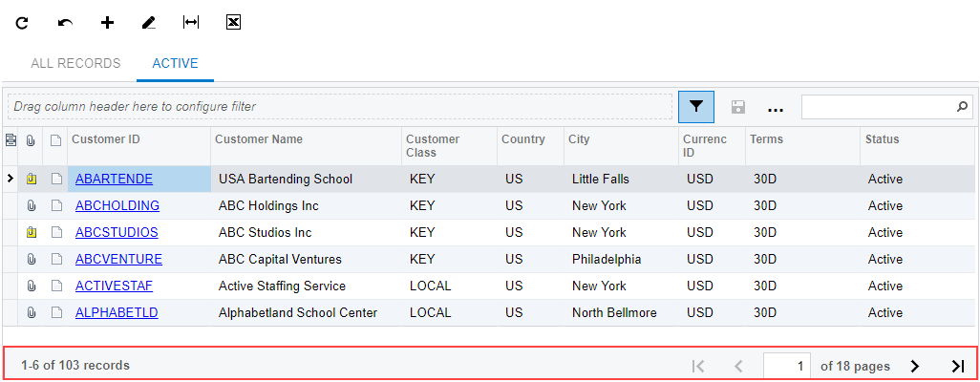
Task: Click the Save filter diskette icon
Action: (738, 107)
